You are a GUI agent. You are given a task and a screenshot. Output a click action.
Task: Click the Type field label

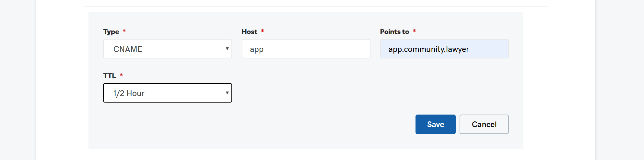coord(111,32)
